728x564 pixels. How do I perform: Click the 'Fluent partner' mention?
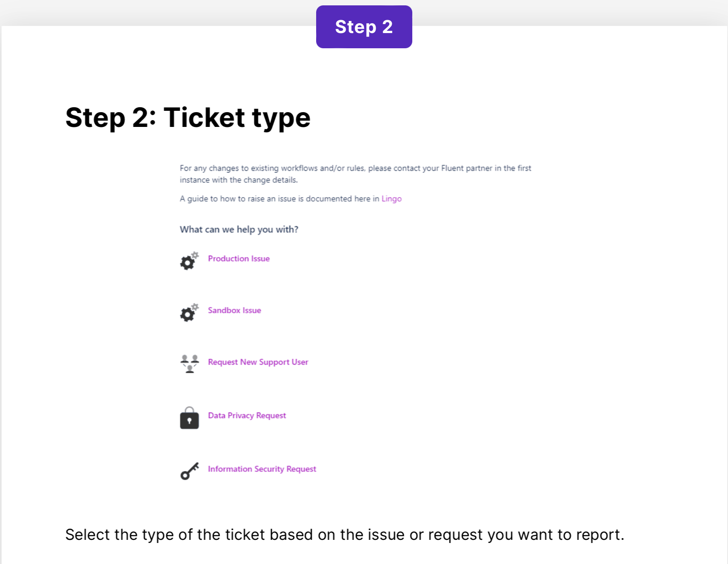pyautogui.click(x=466, y=168)
